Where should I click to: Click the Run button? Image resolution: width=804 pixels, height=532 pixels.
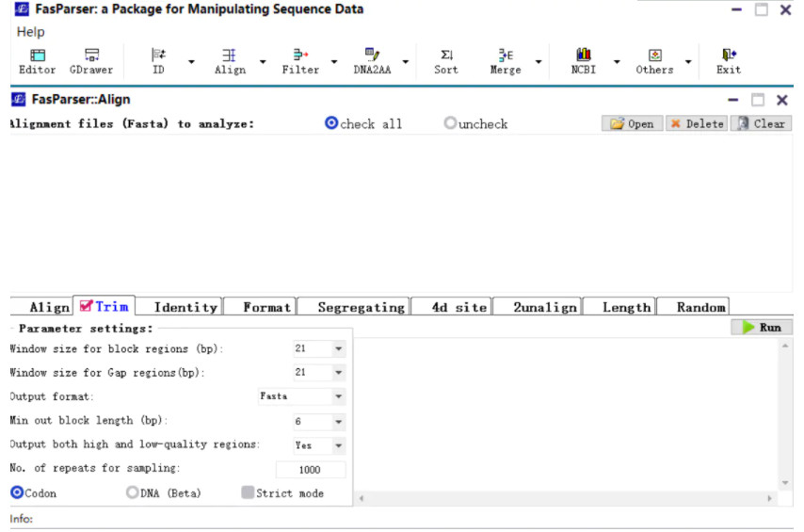(x=762, y=328)
